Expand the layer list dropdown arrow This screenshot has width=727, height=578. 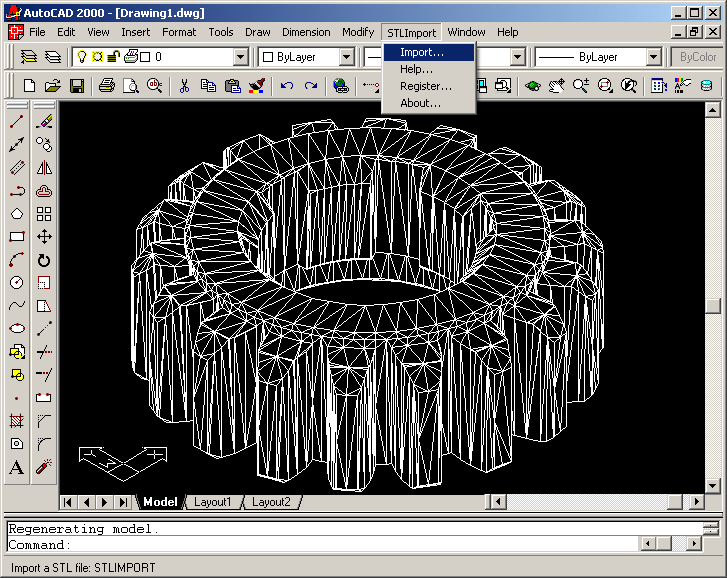pos(241,57)
